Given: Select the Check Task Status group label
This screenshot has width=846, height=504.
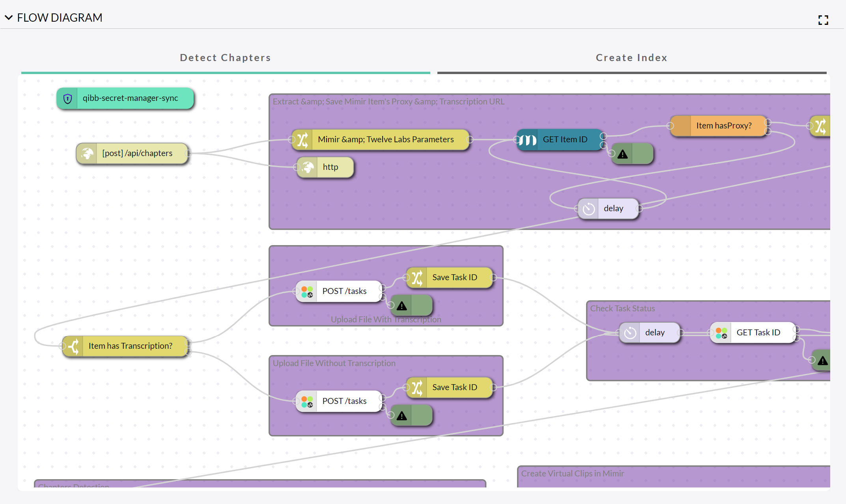Looking at the screenshot, I should pos(622,309).
